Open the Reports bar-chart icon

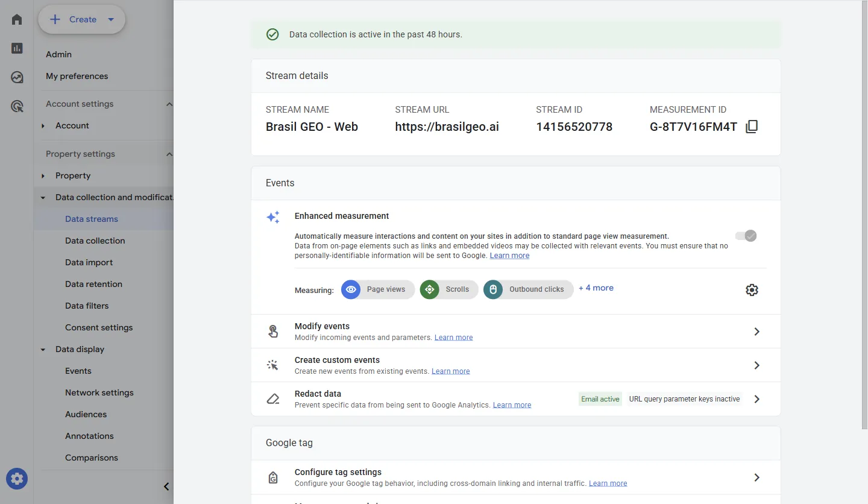click(x=17, y=48)
